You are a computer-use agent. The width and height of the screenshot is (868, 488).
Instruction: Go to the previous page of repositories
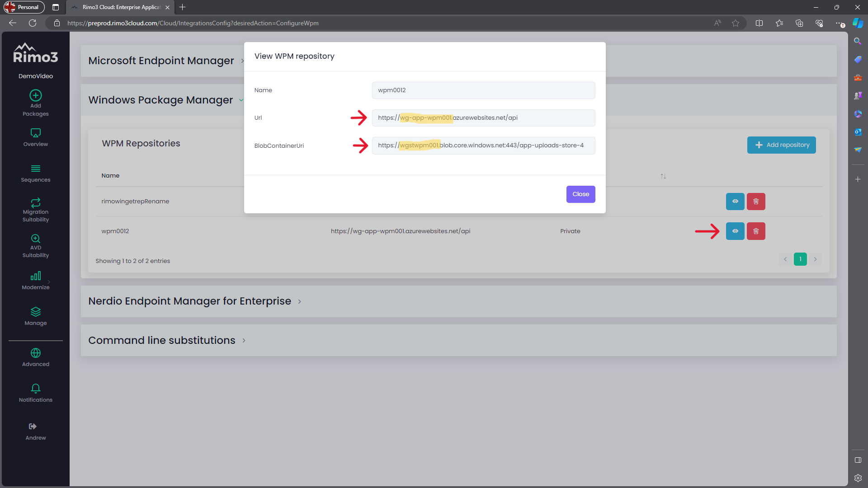point(785,259)
